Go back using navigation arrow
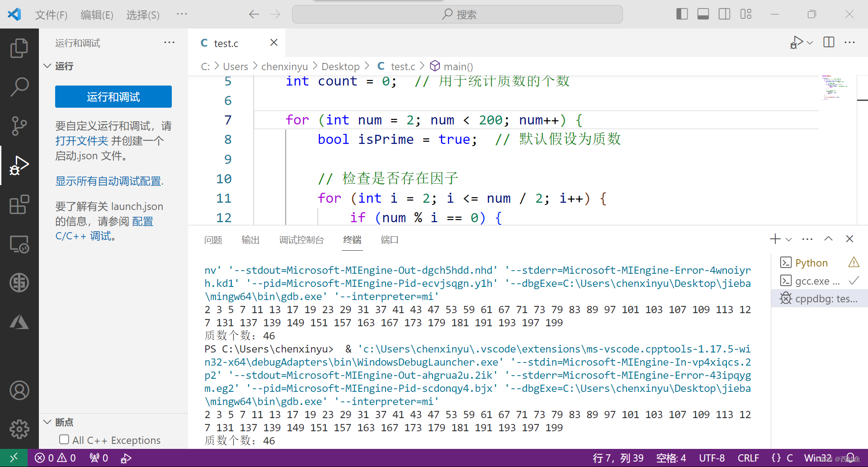The image size is (868, 467). (x=254, y=14)
